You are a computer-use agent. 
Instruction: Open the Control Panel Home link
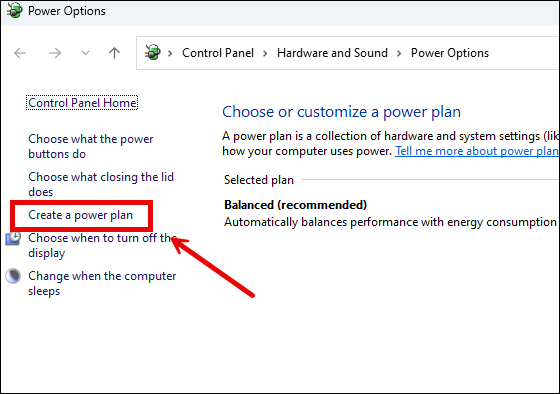(x=82, y=103)
